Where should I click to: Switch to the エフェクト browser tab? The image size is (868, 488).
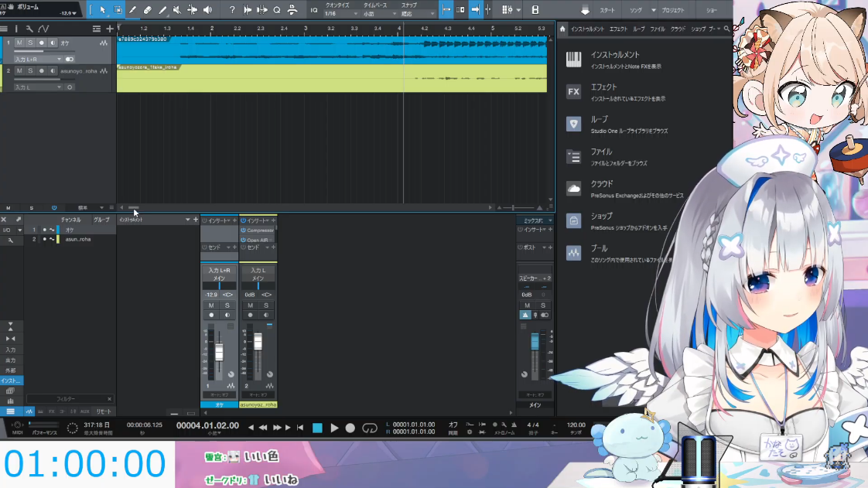click(x=618, y=29)
